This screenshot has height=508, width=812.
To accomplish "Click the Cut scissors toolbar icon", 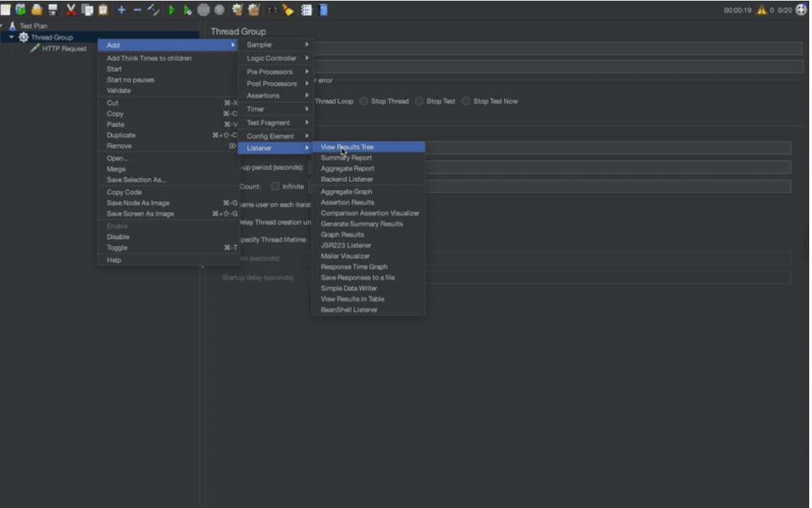I will pos(72,10).
